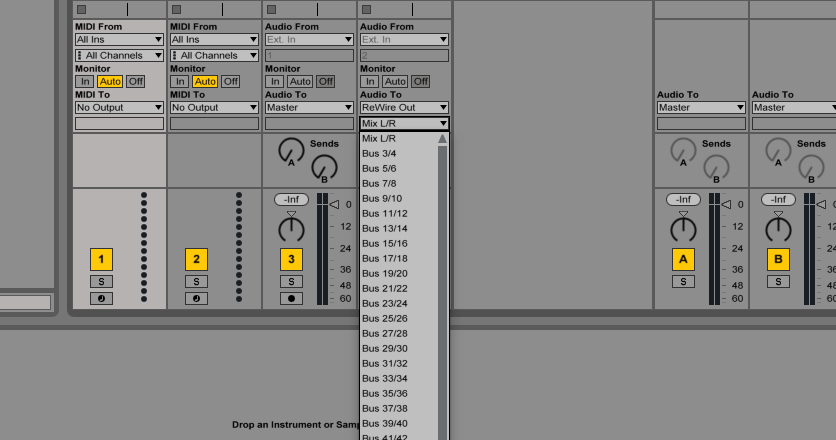Set track 4 monitor to Auto
Screen dimensions: 836x440
pyautogui.click(x=395, y=82)
